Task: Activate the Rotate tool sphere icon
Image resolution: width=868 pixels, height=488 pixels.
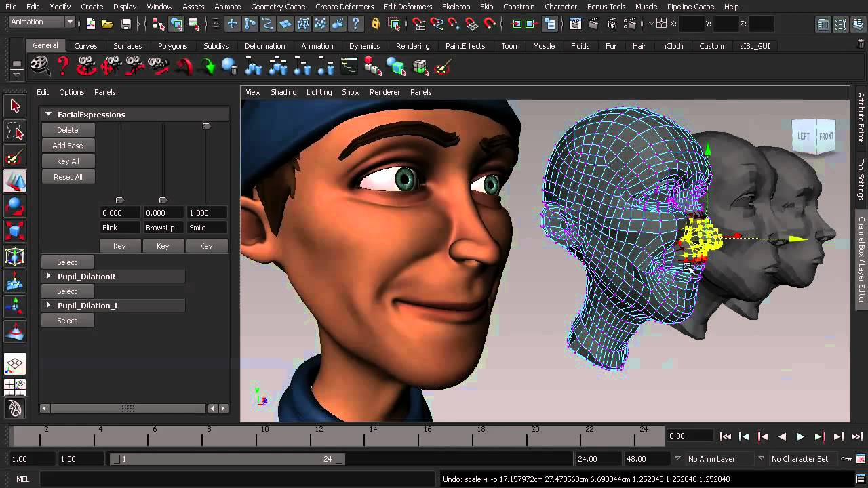Action: [x=15, y=206]
